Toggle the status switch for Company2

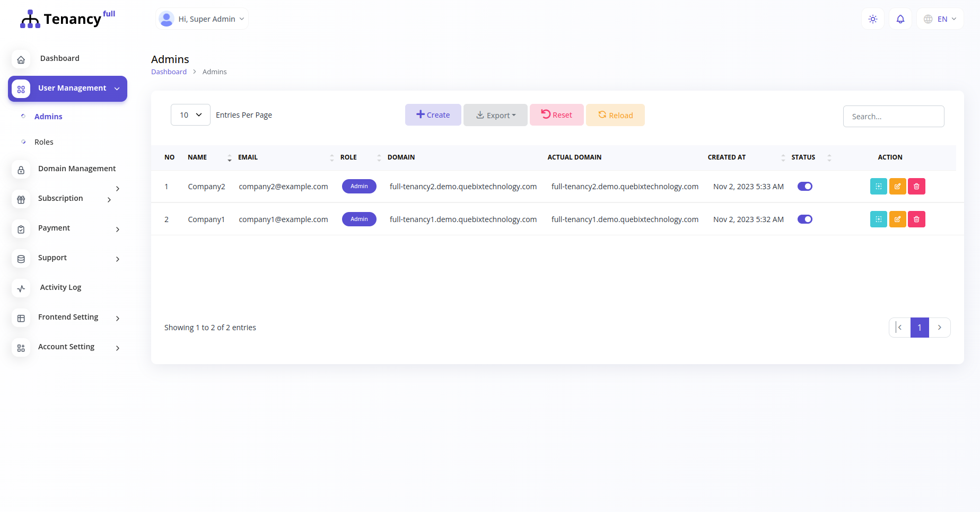pos(805,186)
